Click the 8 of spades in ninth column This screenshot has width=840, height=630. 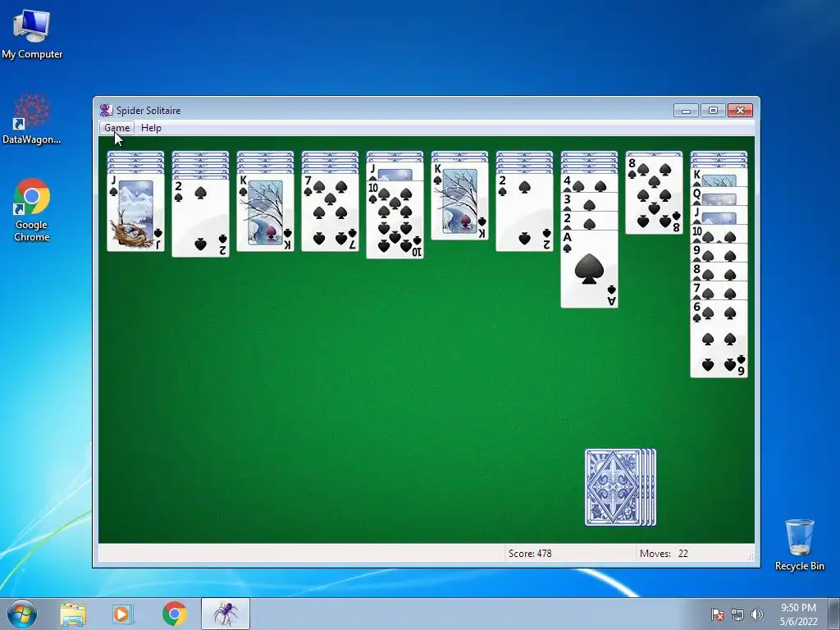tap(654, 195)
